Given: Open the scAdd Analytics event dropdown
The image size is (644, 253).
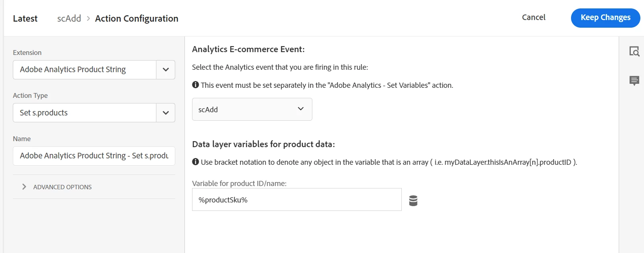Looking at the screenshot, I should (x=252, y=109).
